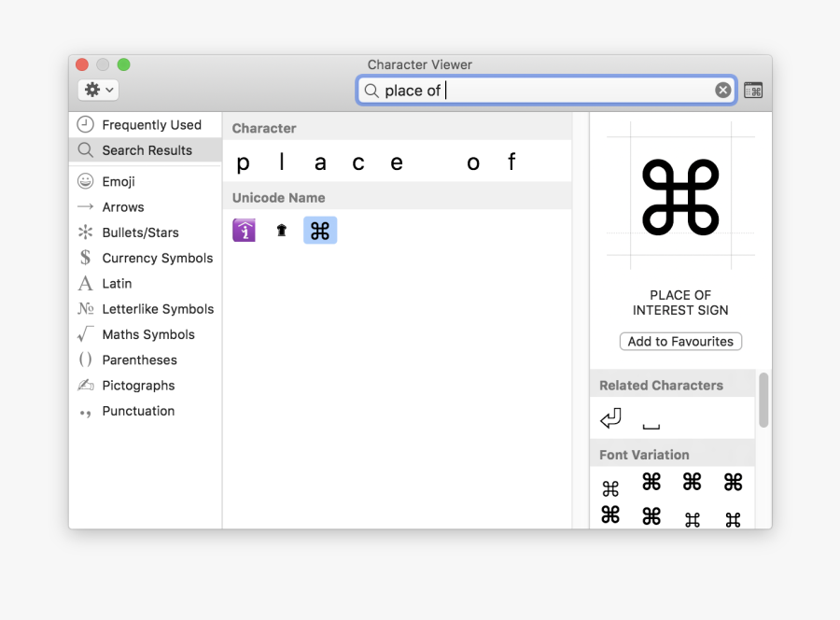Select the space glyph under Related Characters

coord(651,420)
